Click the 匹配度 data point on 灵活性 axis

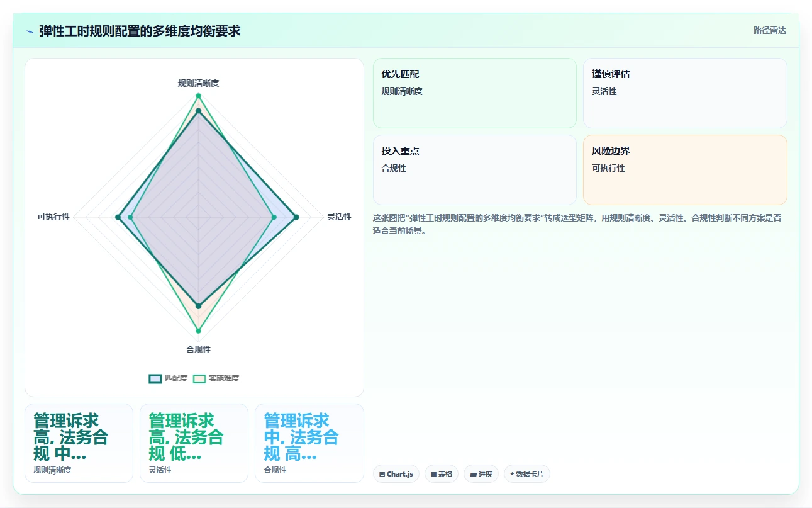tap(296, 217)
